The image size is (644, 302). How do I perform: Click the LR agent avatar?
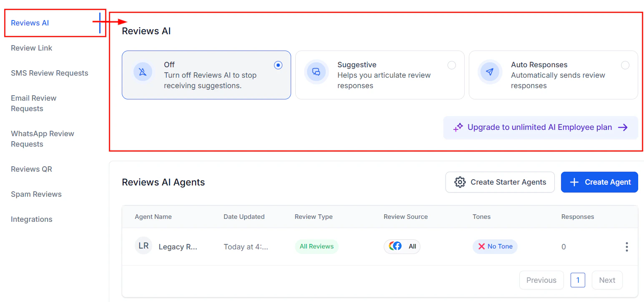[x=143, y=246]
